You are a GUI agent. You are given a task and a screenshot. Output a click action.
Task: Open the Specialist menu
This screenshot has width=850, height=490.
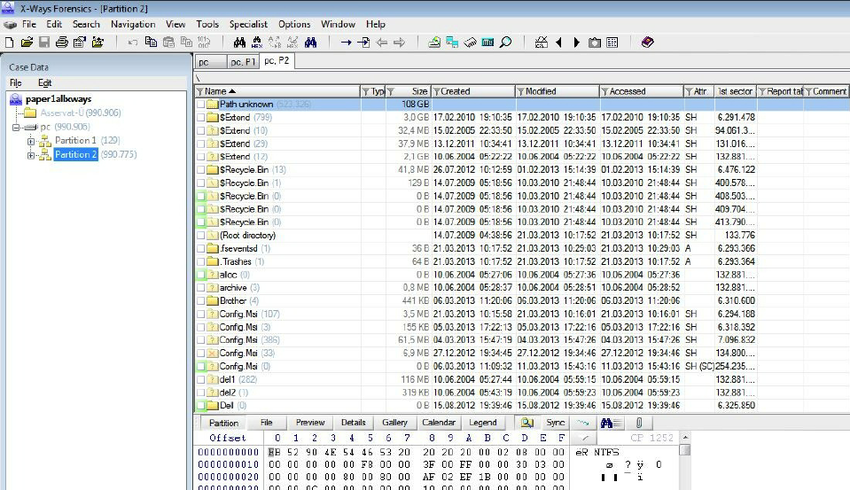248,24
